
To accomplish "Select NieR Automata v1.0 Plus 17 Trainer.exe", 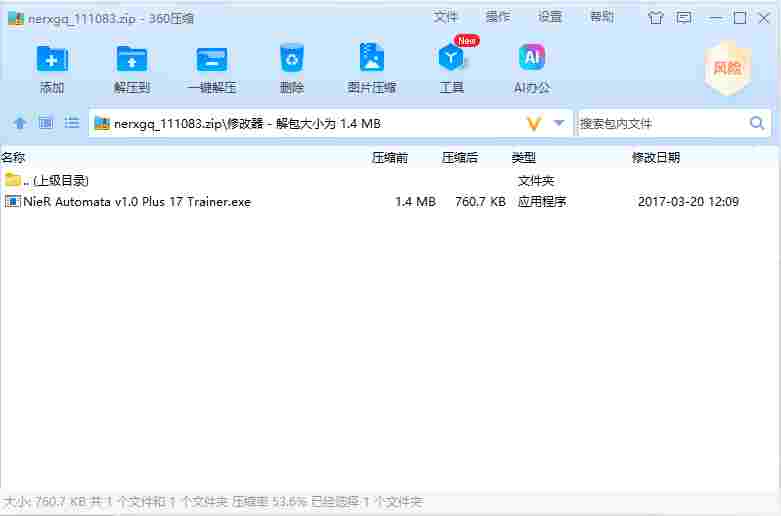I will (137, 202).
